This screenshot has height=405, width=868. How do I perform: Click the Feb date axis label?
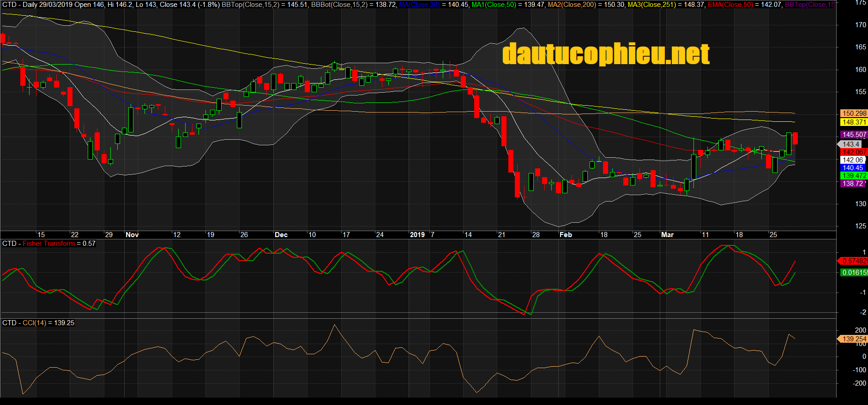[566, 235]
